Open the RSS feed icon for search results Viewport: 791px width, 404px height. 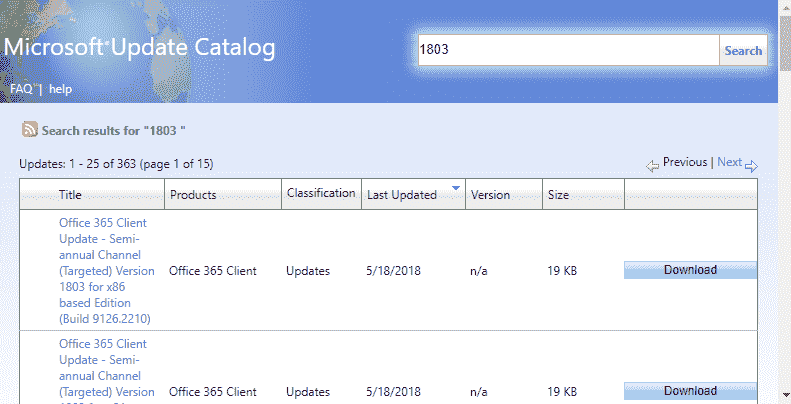[x=30, y=130]
